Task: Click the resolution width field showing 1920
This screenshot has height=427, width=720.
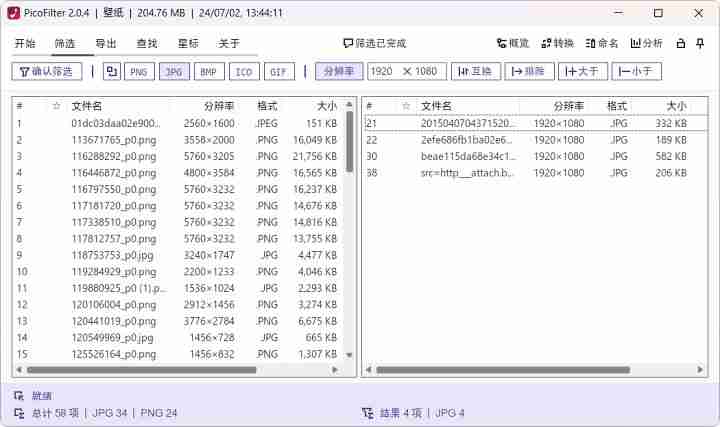Action: [383, 72]
